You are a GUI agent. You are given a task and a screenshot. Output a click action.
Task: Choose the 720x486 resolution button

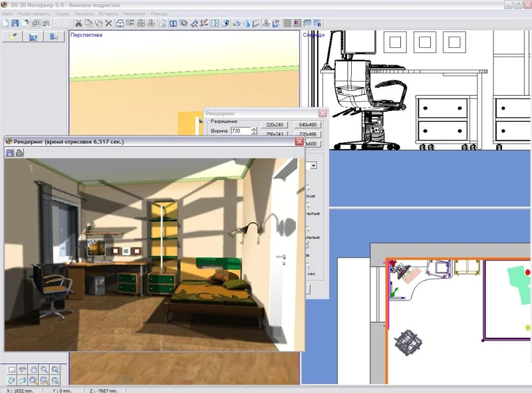click(308, 134)
